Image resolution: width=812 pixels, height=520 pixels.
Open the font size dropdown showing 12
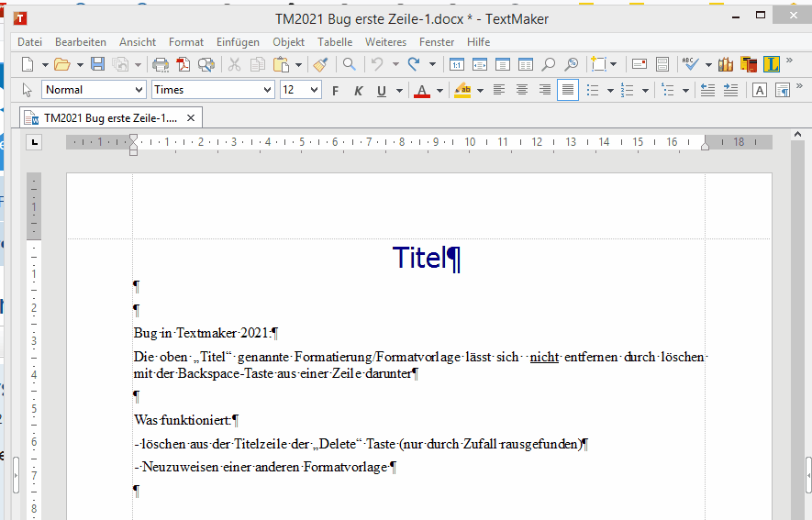coord(301,90)
